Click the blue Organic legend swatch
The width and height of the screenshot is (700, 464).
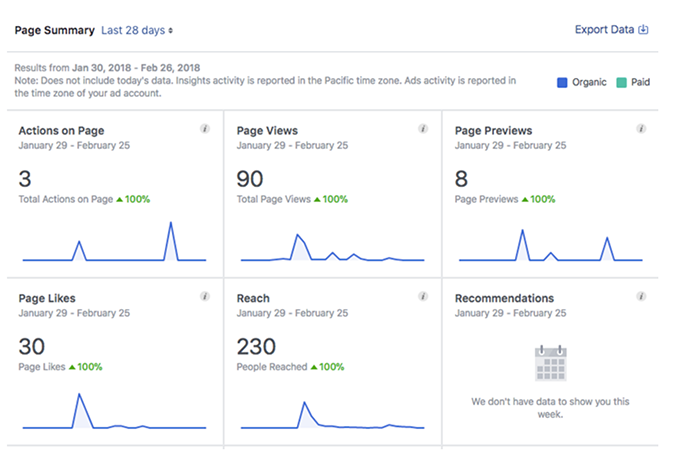tap(562, 82)
